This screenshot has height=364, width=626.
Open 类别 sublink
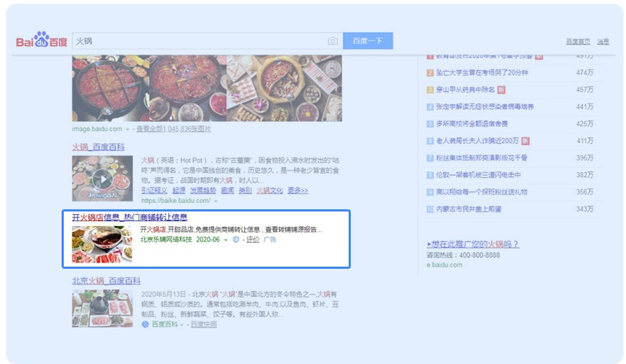[245, 190]
